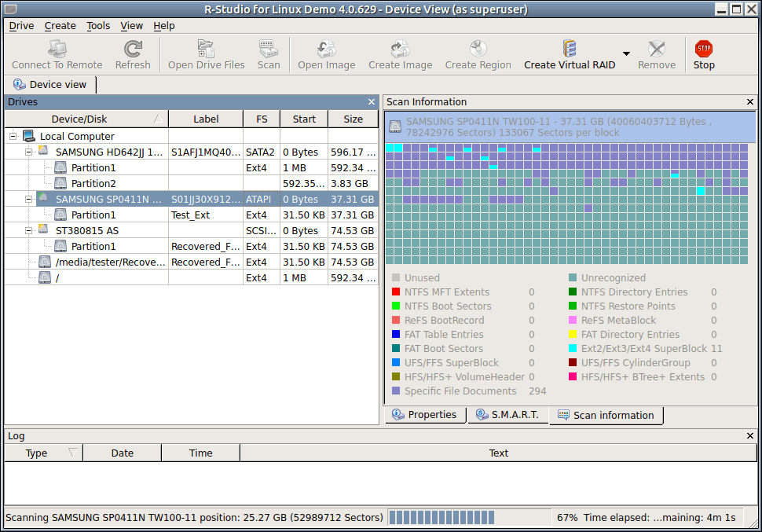
Task: Click the Test_Ext label cell
Action: coord(206,215)
